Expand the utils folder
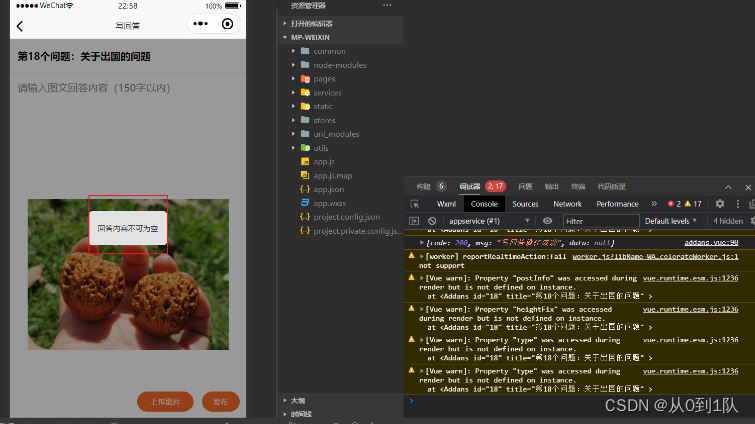755x424 pixels. [293, 148]
